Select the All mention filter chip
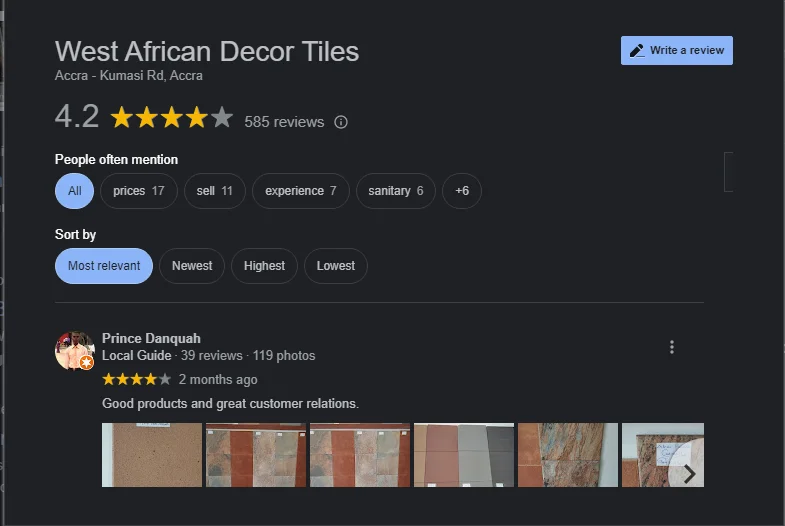Image resolution: width=785 pixels, height=526 pixels. 75,191
